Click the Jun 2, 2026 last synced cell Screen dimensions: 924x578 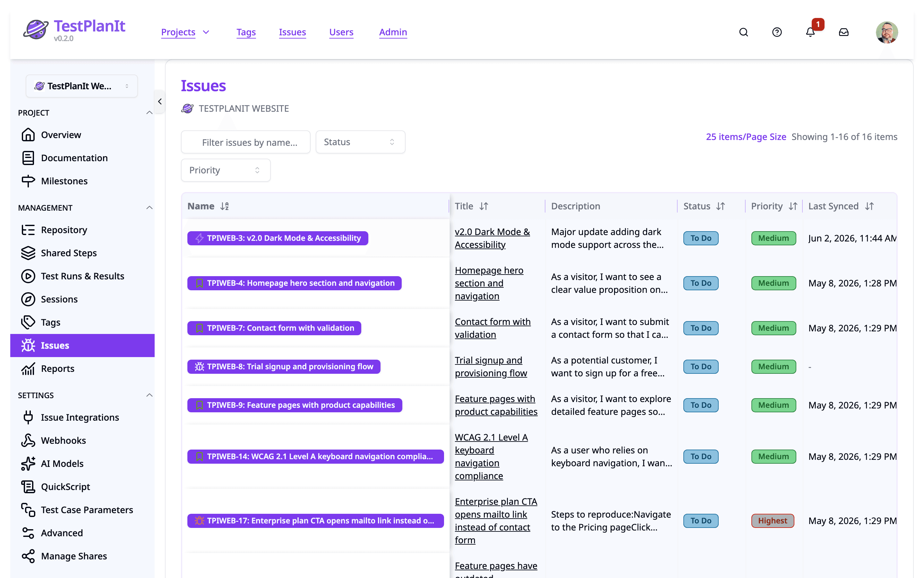(852, 238)
